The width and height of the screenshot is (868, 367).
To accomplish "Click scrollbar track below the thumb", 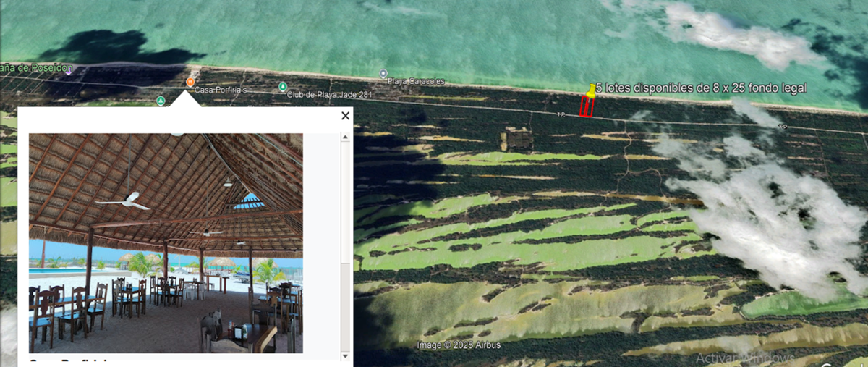I will (x=345, y=311).
